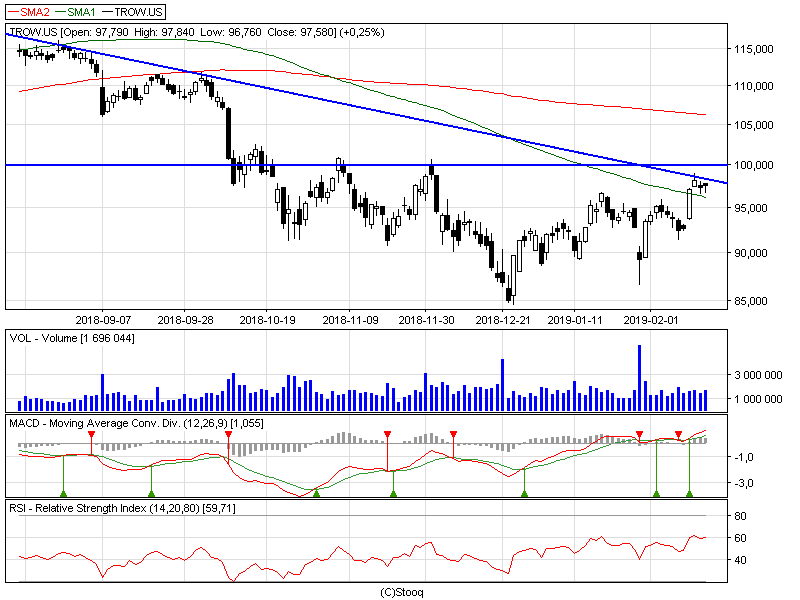Select the 2018-10-19 date label
Image resolution: width=800 pixels, height=600 pixels.
point(267,320)
